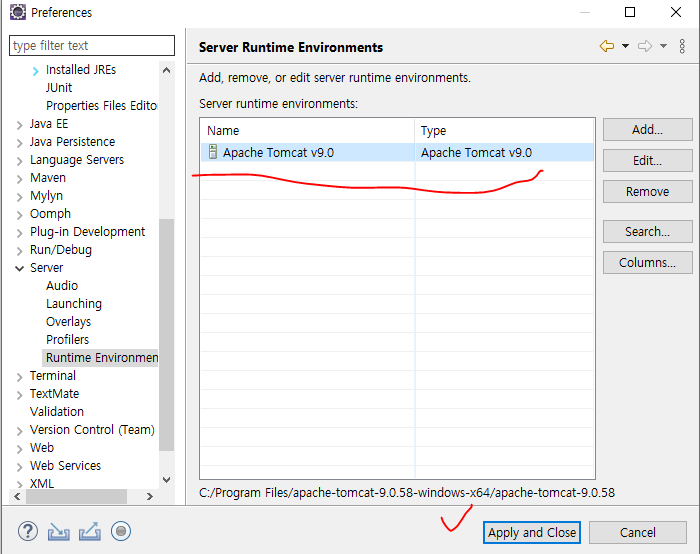Select Validation in the tree
Screen dimensions: 700x554
point(57,411)
